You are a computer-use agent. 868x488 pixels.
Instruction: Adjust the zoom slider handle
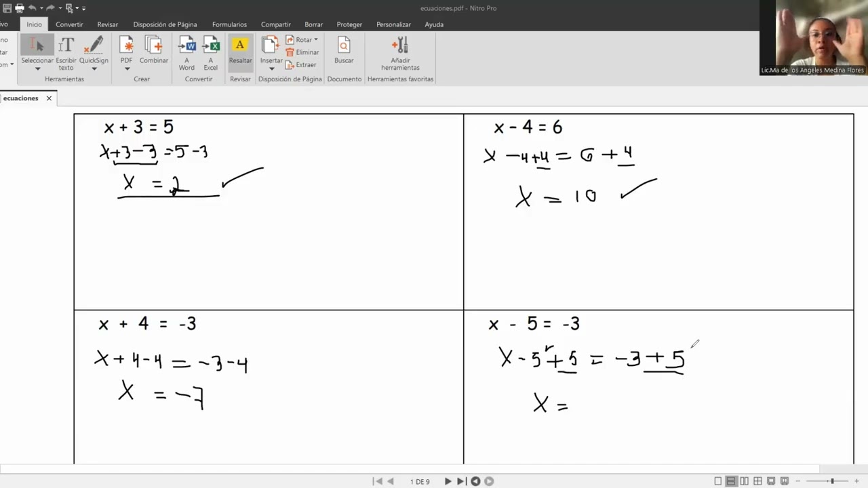pos(832,481)
